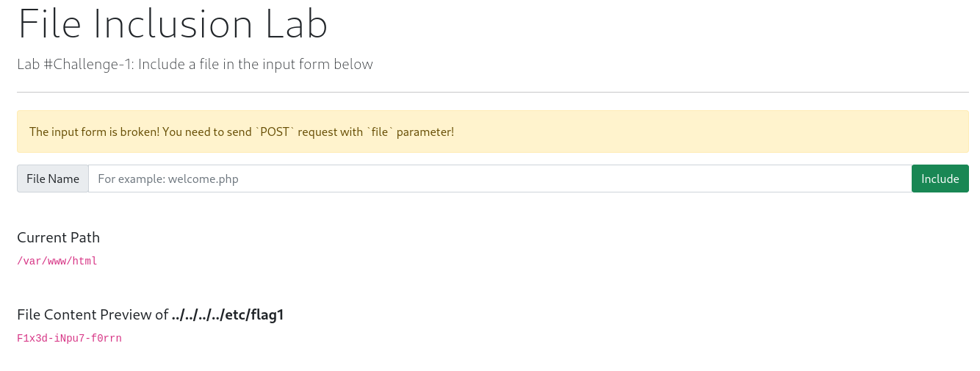
Task: Click the word 'File' in the page title
Action: pyautogui.click(x=51, y=24)
